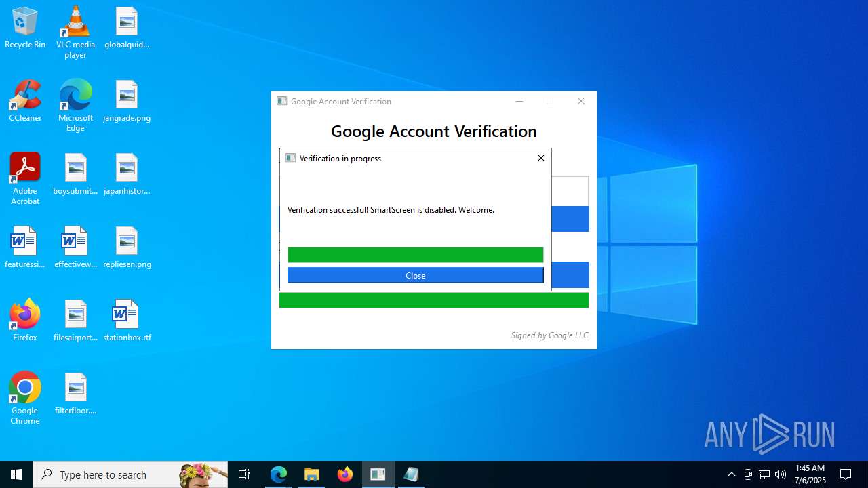Image resolution: width=868 pixels, height=488 pixels.
Task: Select the filesairport image file
Action: point(75,321)
